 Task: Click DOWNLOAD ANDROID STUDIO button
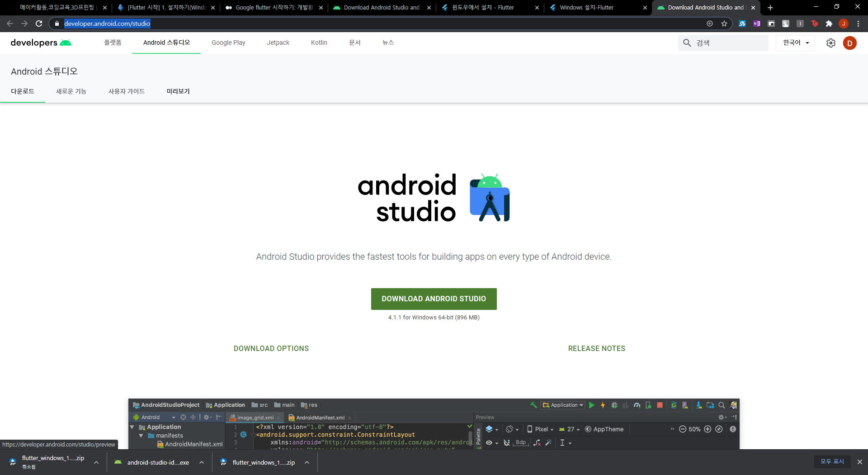(x=434, y=299)
